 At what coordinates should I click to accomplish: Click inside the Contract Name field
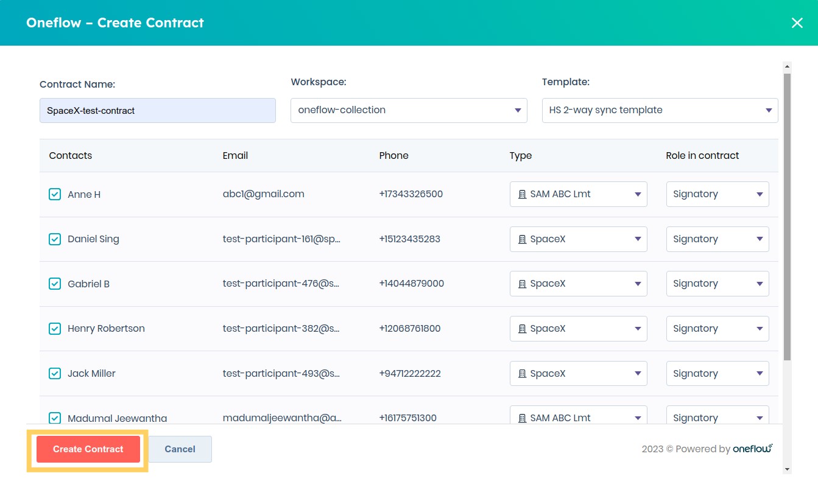(x=157, y=110)
